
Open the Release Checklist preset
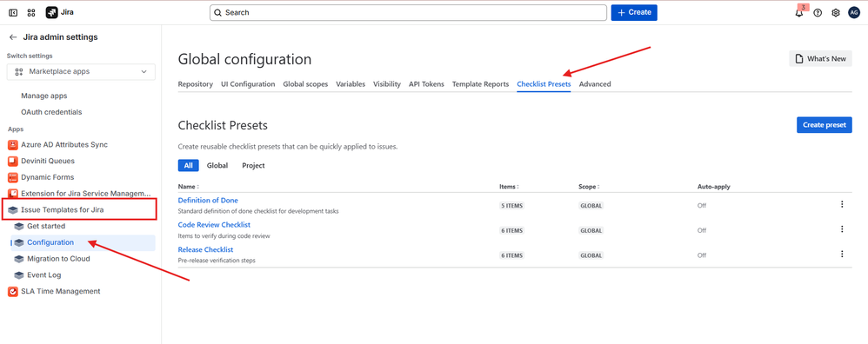coord(205,250)
